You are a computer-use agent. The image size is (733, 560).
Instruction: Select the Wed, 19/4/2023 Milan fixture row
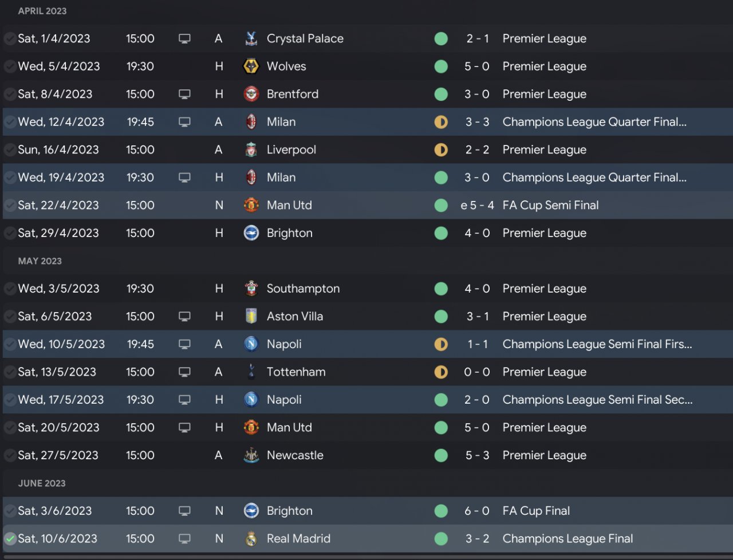tap(366, 178)
